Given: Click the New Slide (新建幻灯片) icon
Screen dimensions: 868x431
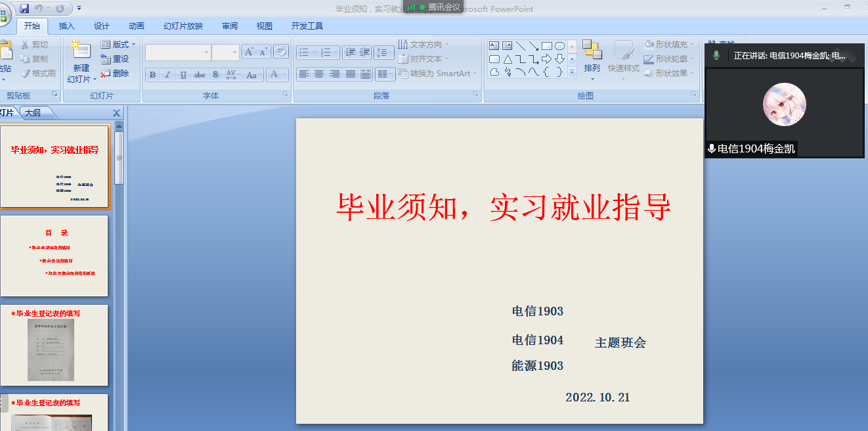Looking at the screenshot, I should (81, 50).
